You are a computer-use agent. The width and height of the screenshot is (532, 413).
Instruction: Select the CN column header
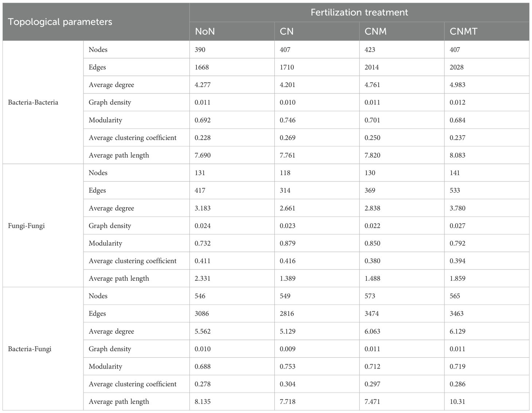click(286, 31)
